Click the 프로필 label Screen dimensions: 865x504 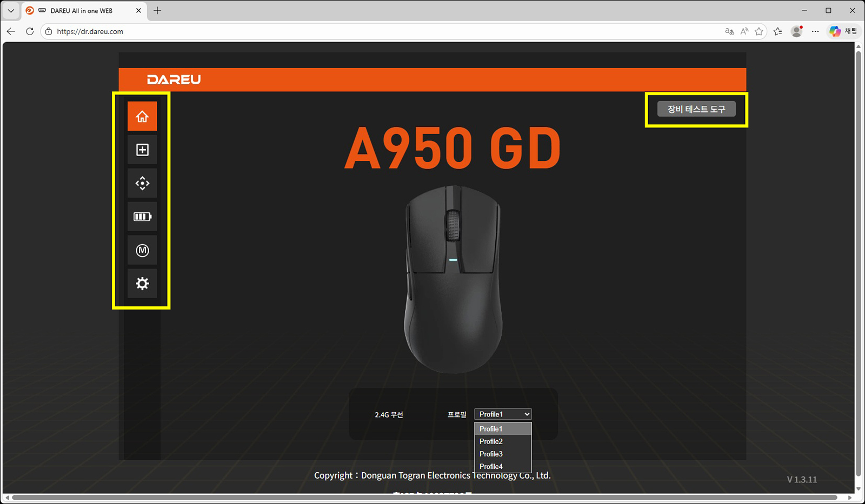[x=457, y=414]
